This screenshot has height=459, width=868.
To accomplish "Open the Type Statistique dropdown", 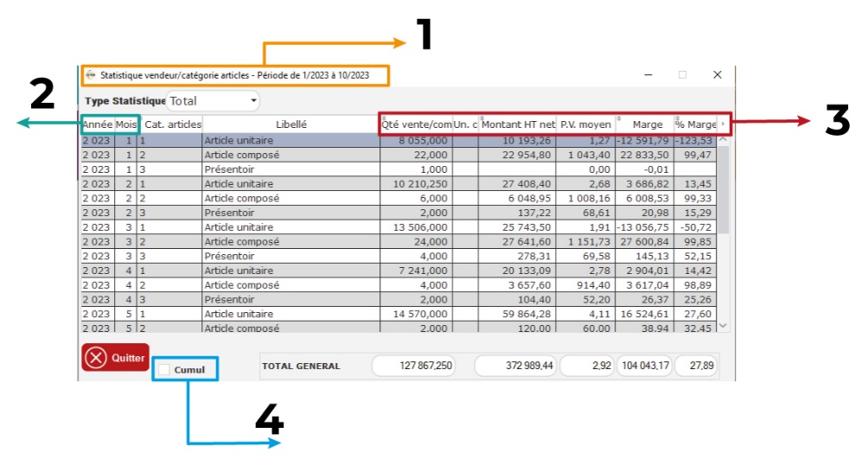I will (214, 101).
